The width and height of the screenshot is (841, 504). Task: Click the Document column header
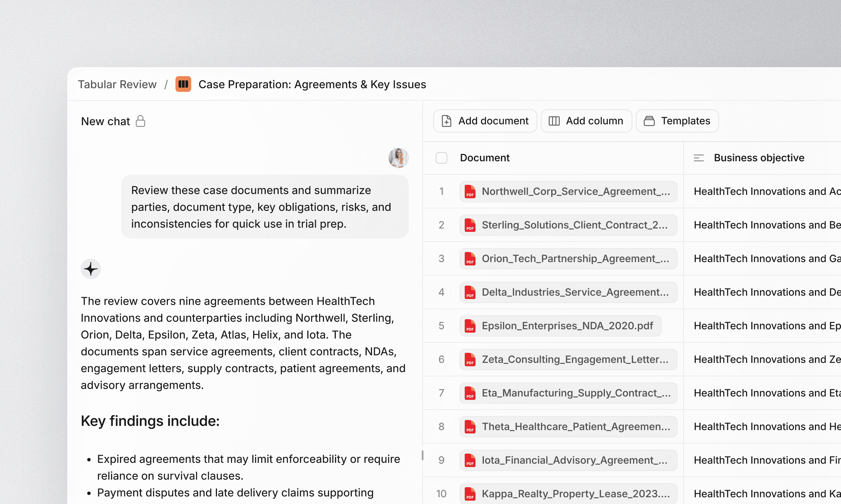[x=484, y=158]
